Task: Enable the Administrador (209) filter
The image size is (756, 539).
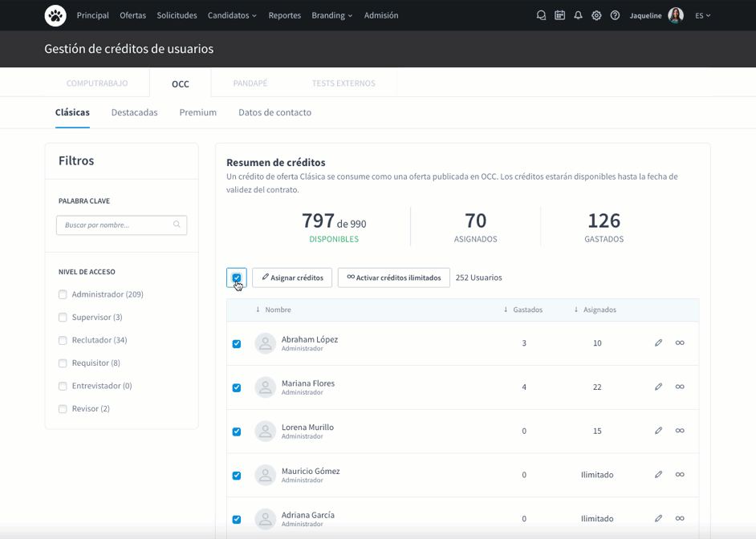Action: pos(63,294)
